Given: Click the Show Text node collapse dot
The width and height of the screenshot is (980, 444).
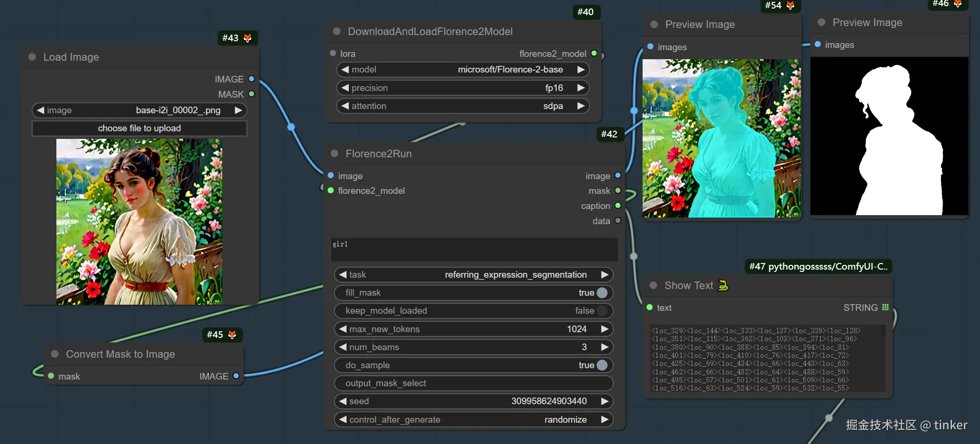Looking at the screenshot, I should pyautogui.click(x=653, y=285).
